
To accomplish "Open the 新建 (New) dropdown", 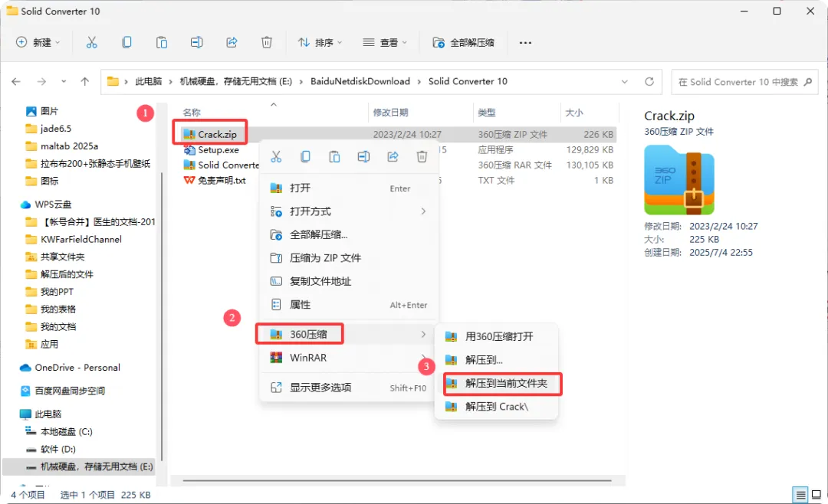I will coord(38,43).
